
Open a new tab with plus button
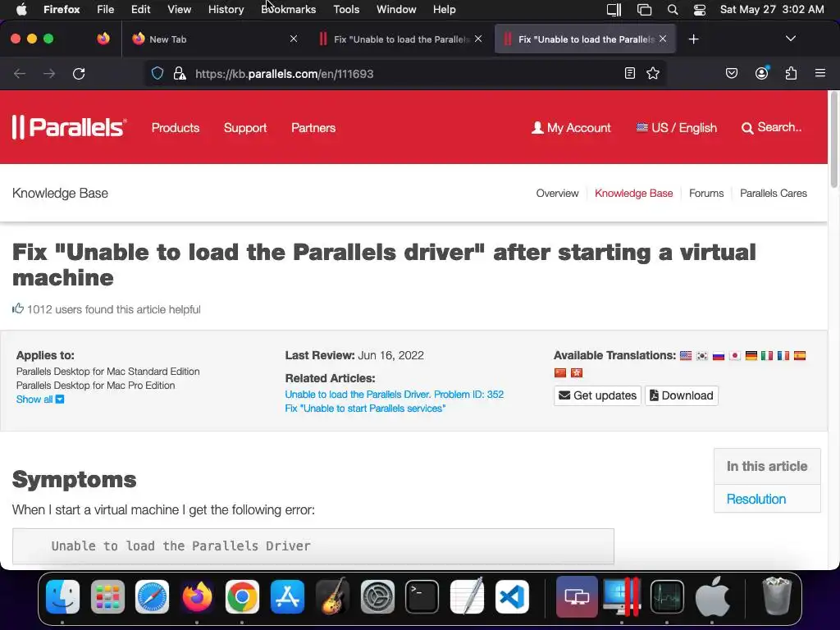[694, 39]
